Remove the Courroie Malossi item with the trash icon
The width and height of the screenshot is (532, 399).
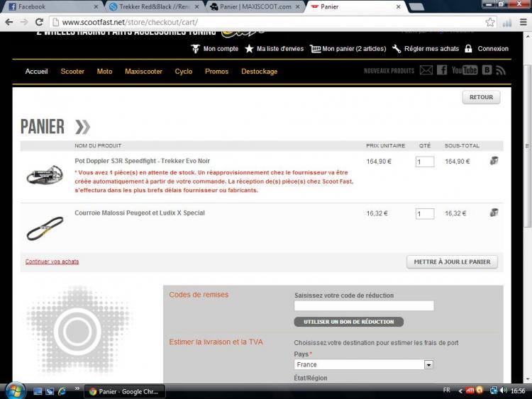coord(494,213)
